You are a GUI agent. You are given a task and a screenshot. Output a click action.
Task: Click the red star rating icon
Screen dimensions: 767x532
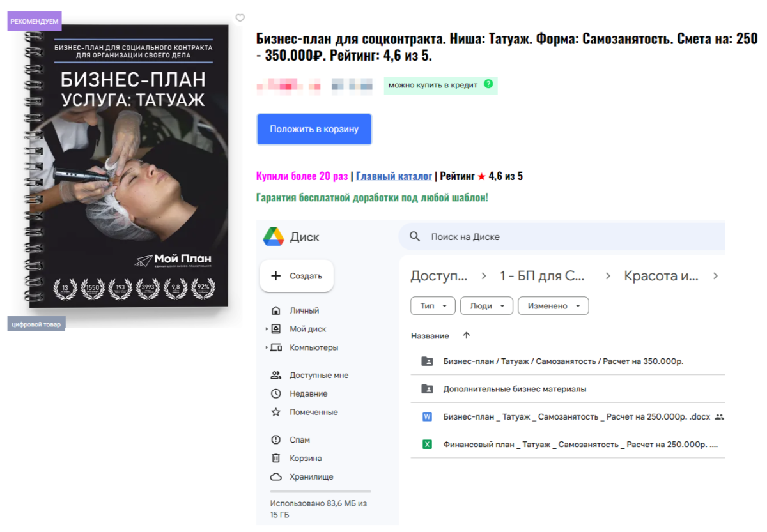tap(481, 176)
